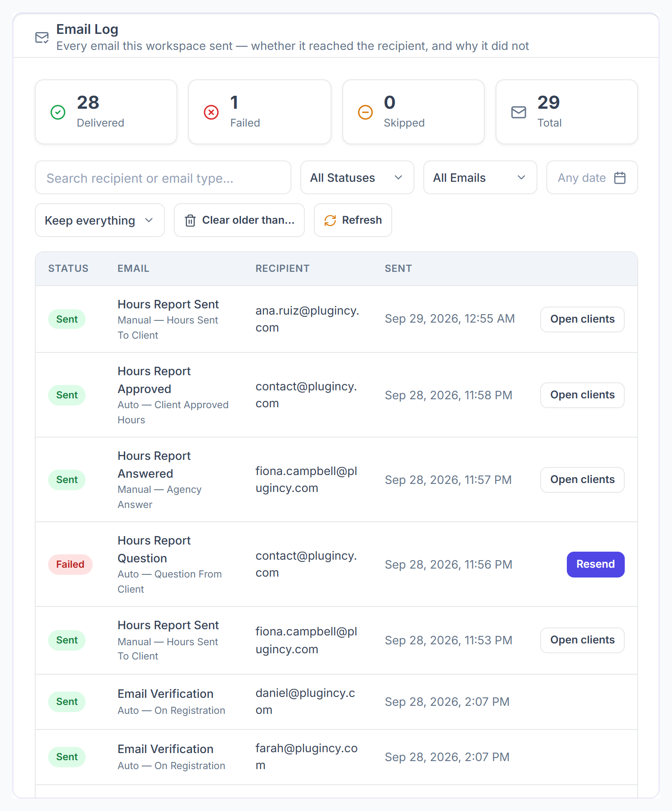672x811 pixels.
Task: Refresh the email log
Action: tap(353, 220)
